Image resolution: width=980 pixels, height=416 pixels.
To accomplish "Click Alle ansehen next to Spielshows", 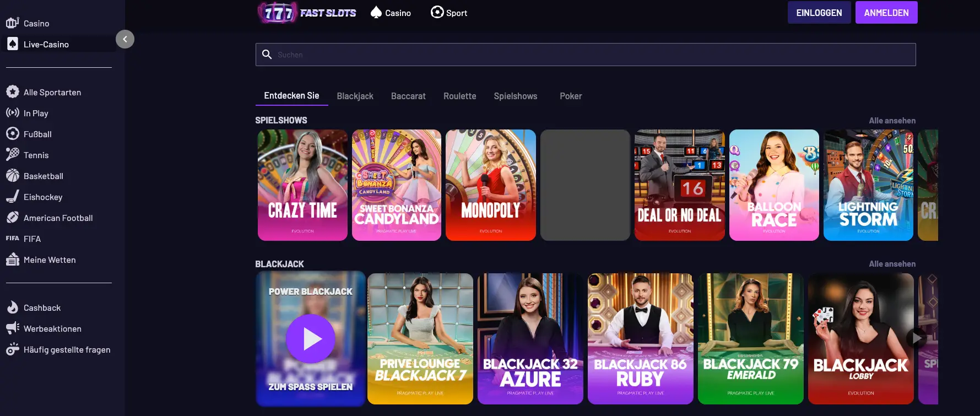I will 892,121.
